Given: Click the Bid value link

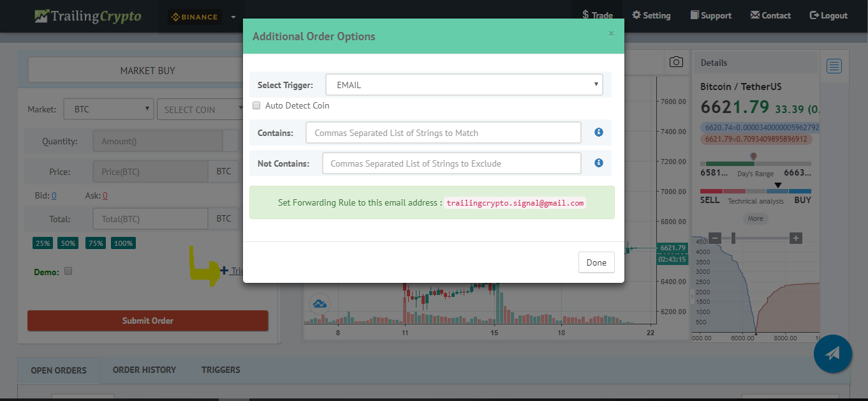Looking at the screenshot, I should [x=54, y=196].
